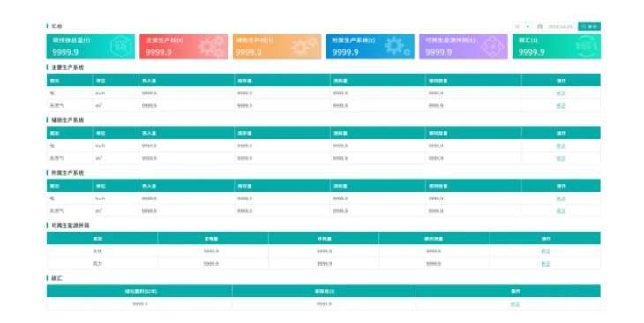Click the search button with magnifier icon
Image resolution: width=644 pixels, height=323 pixels.
point(589,26)
